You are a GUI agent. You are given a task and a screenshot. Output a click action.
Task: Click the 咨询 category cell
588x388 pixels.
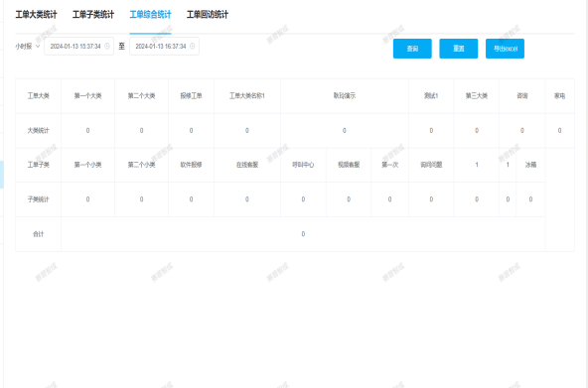(522, 96)
